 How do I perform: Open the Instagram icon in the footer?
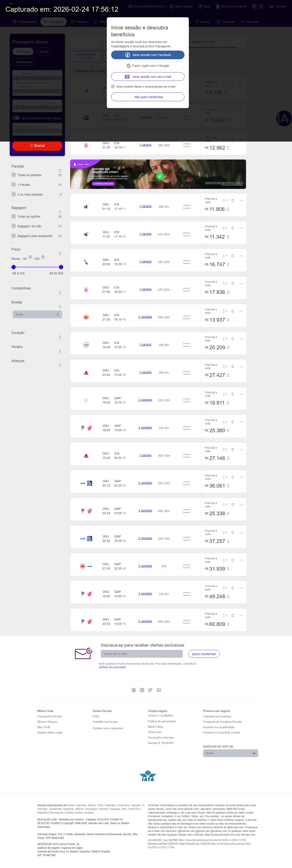click(x=142, y=690)
